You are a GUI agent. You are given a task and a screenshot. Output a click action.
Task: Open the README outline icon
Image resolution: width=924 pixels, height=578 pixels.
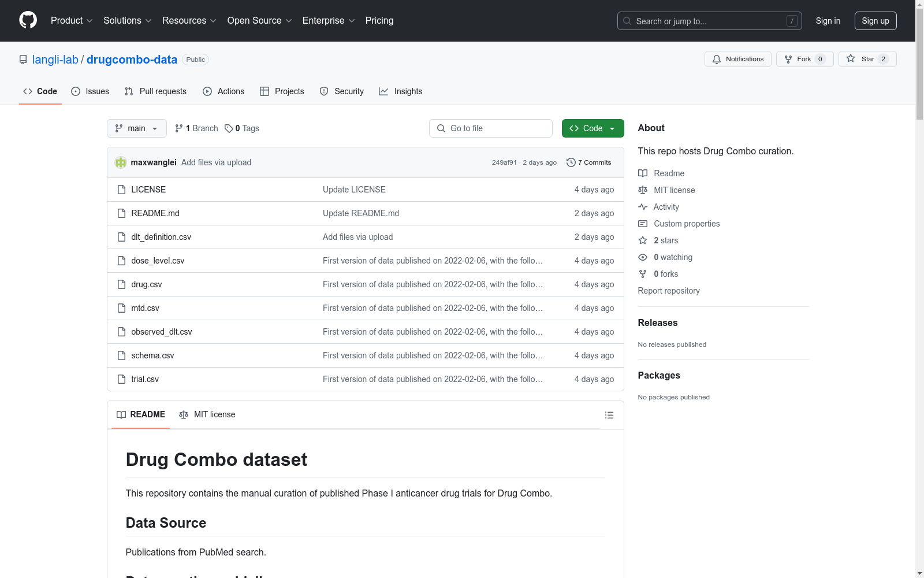[609, 415]
